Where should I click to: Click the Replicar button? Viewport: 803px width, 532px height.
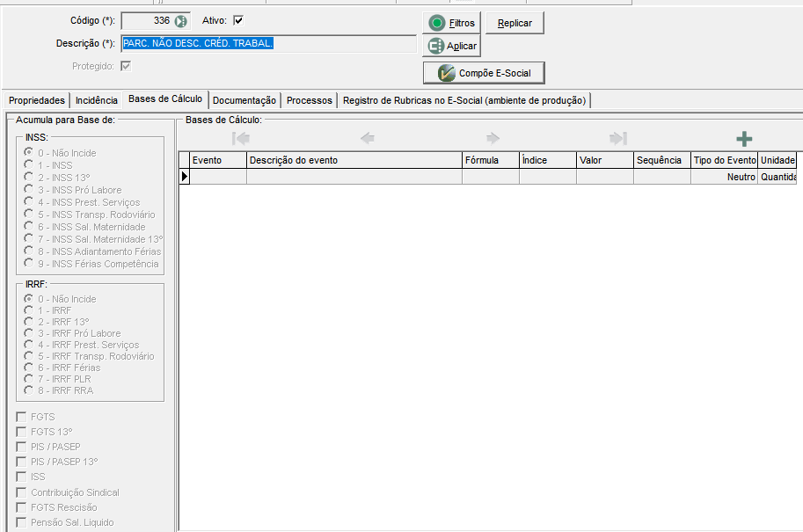pyautogui.click(x=515, y=23)
